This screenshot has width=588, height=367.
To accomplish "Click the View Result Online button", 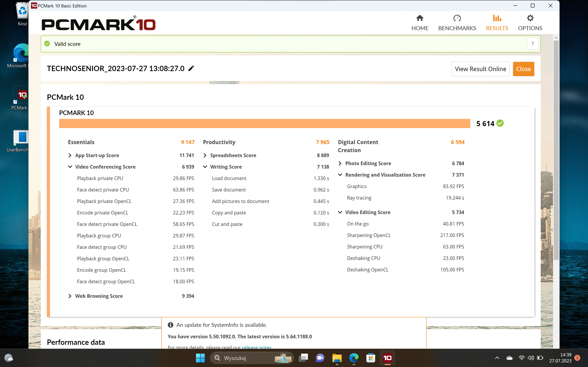I will [480, 69].
